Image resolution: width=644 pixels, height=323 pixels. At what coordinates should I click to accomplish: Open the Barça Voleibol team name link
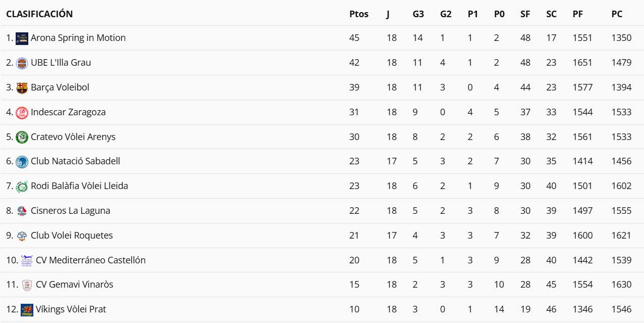tap(60, 87)
